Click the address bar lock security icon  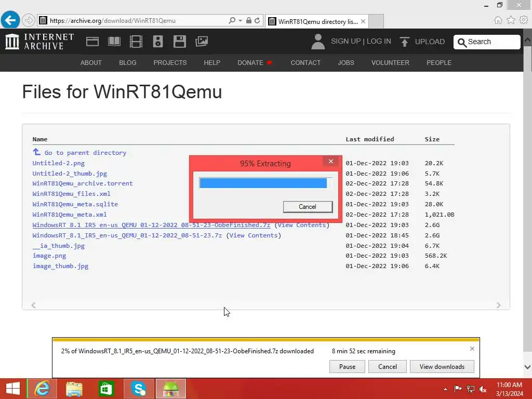[249, 20]
